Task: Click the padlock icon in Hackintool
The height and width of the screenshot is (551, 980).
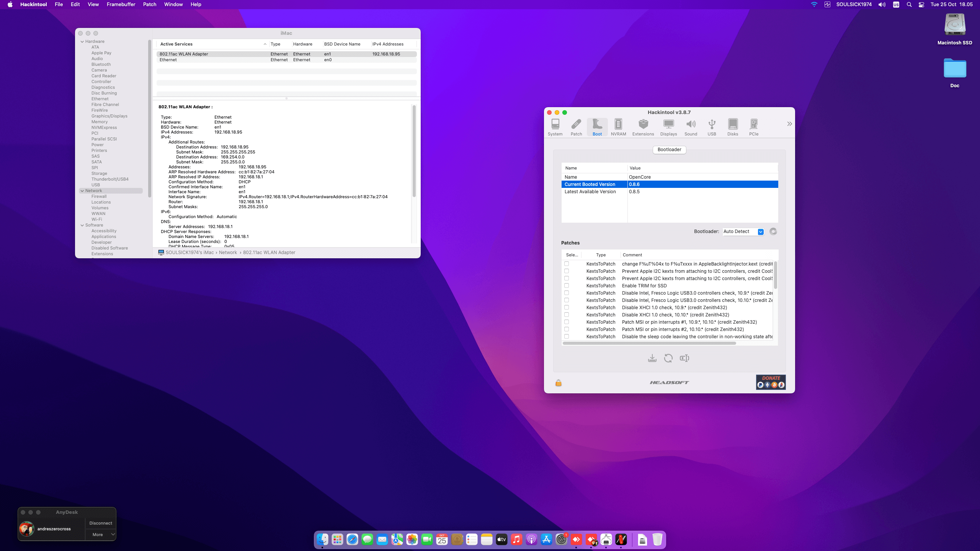Action: pos(559,383)
